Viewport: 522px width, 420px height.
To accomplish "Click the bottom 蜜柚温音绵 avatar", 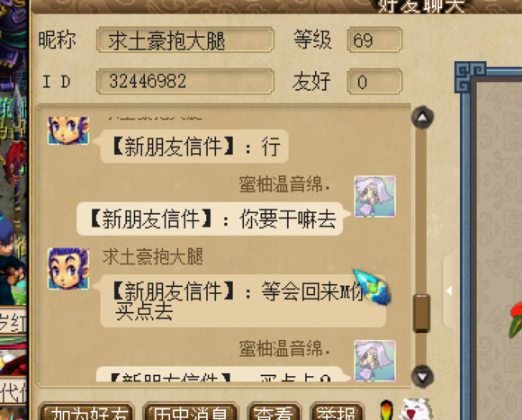I will [x=375, y=361].
